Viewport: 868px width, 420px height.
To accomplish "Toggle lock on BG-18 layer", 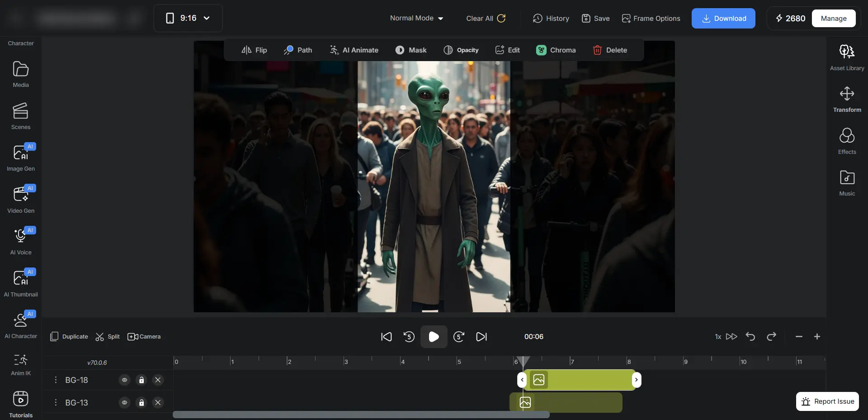I will (x=142, y=380).
